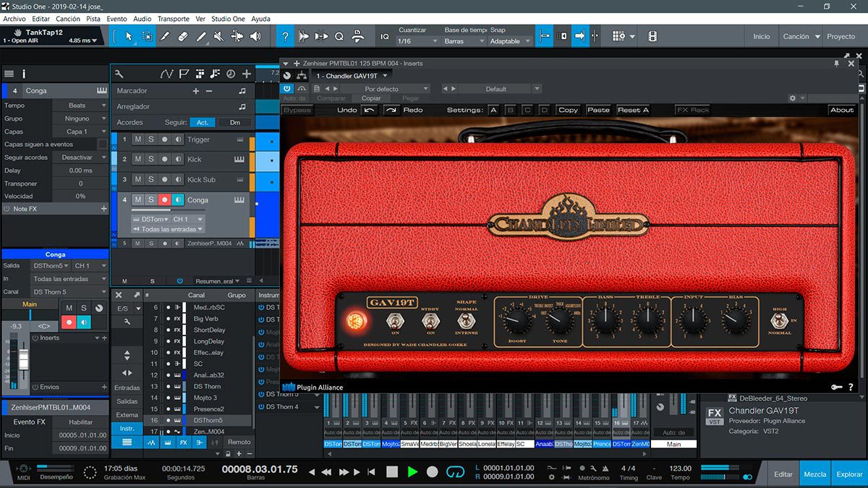Open the Seguir acordes Desactivar dropdown

81,157
